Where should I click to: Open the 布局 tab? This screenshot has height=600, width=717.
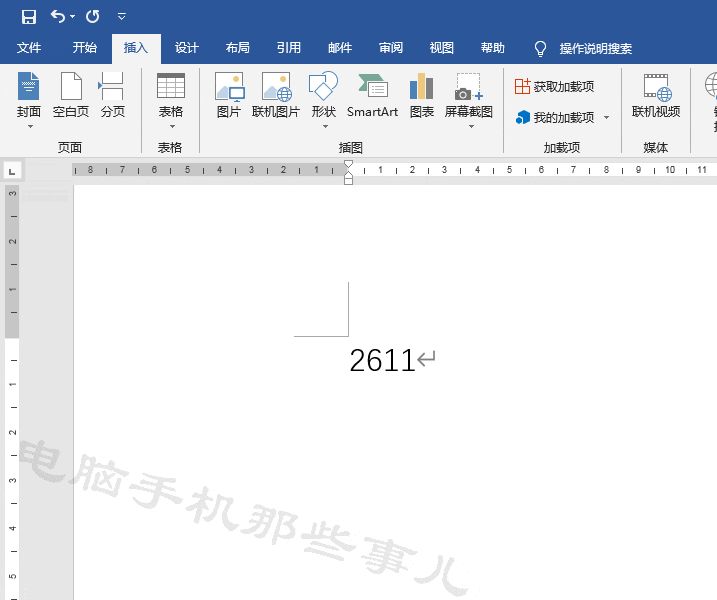(238, 48)
